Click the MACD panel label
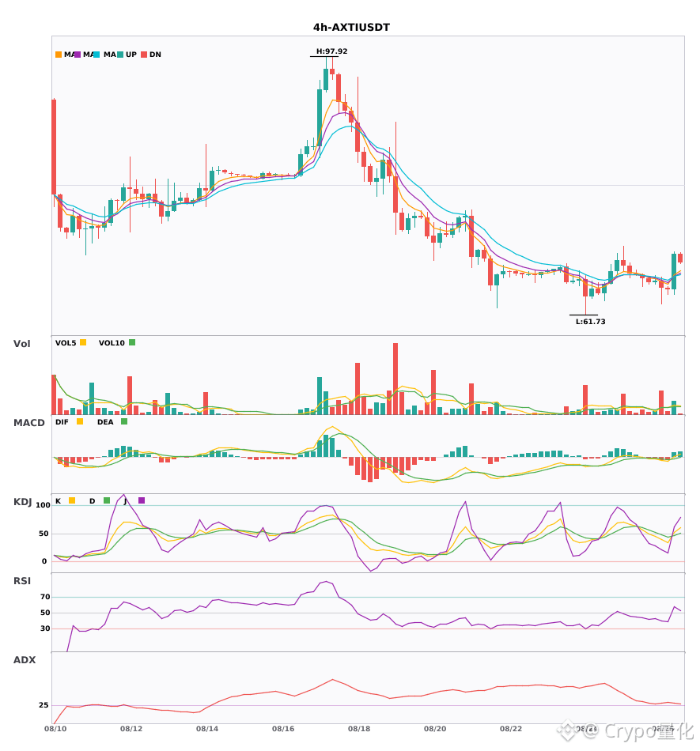 pos(28,423)
